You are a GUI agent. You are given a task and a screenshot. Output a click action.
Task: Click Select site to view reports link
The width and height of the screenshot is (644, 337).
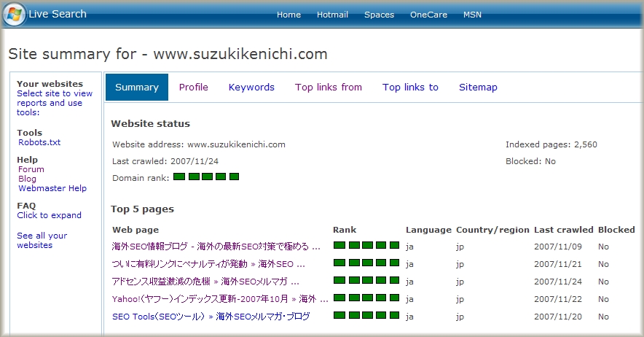[x=55, y=103]
